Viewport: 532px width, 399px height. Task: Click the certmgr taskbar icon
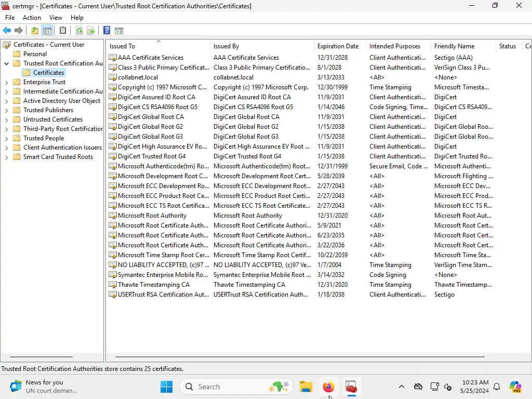(x=351, y=387)
